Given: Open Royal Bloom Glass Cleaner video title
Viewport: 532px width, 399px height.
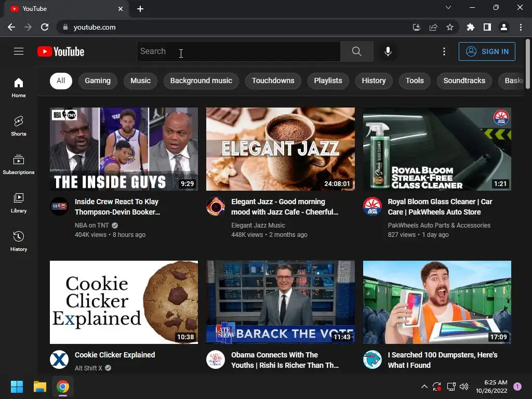Looking at the screenshot, I should 440,207.
